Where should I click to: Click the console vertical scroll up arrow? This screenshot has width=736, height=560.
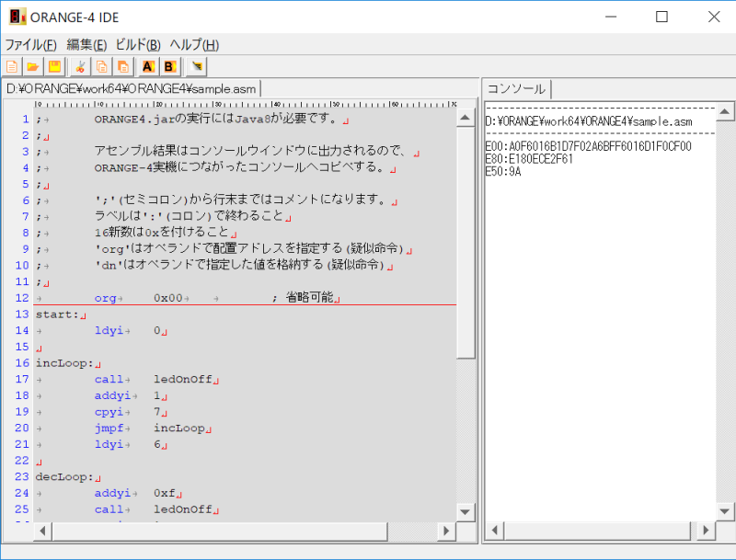coord(725,111)
